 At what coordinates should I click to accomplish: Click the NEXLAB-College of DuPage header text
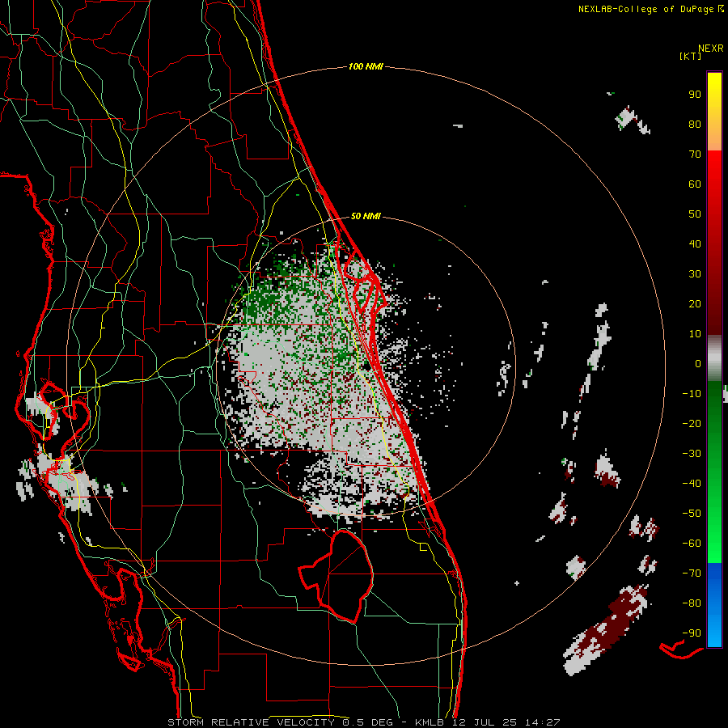tap(645, 9)
